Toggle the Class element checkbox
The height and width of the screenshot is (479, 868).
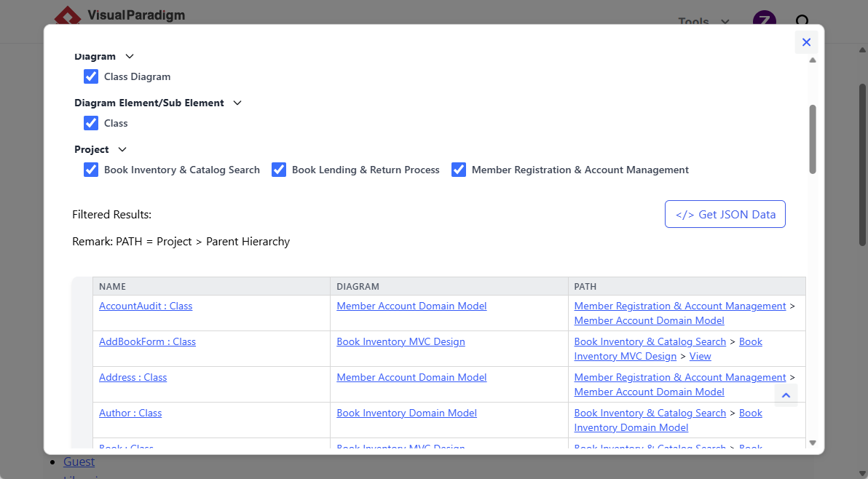click(x=91, y=123)
